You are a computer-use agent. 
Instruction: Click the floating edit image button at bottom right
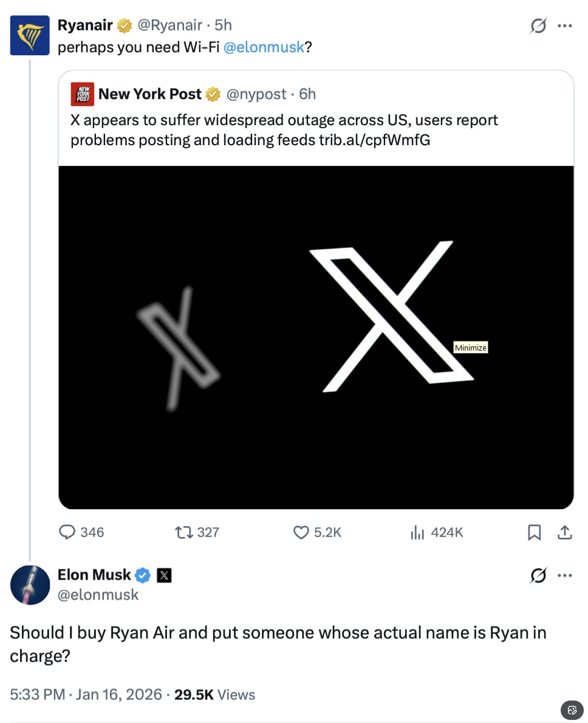coord(572,710)
